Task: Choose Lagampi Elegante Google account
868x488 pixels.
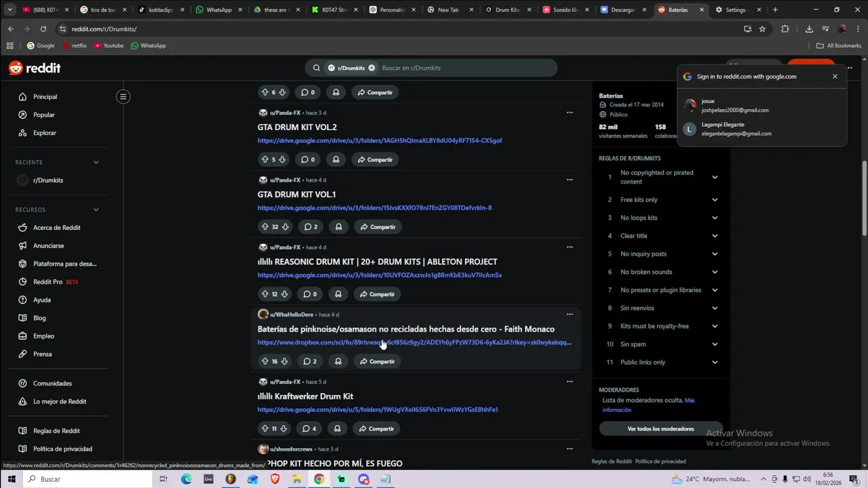Action: click(762, 129)
